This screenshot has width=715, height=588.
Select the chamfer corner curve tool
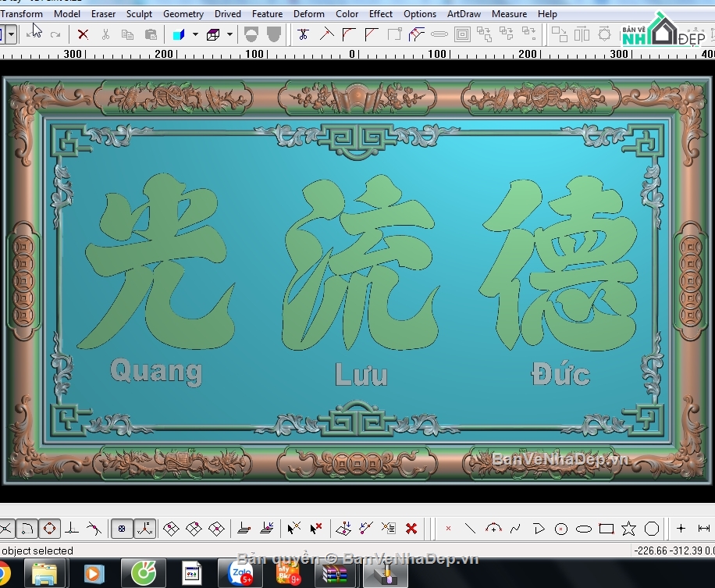point(372,34)
